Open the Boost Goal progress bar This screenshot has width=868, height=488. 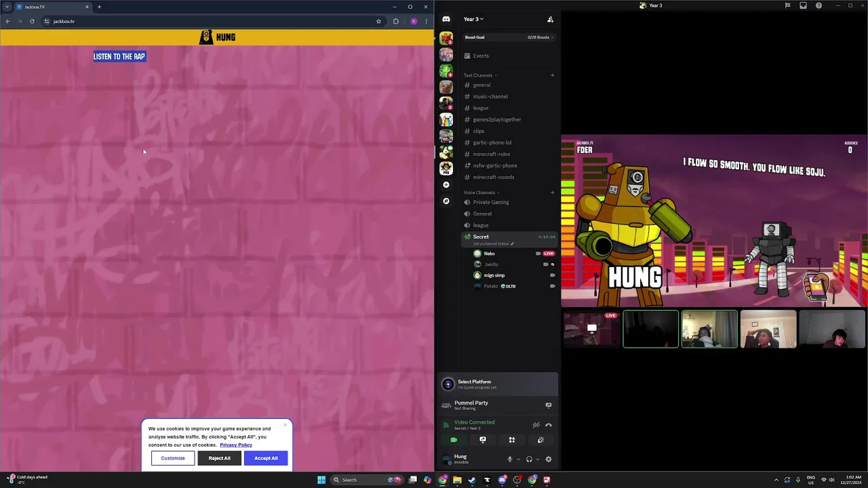(509, 37)
